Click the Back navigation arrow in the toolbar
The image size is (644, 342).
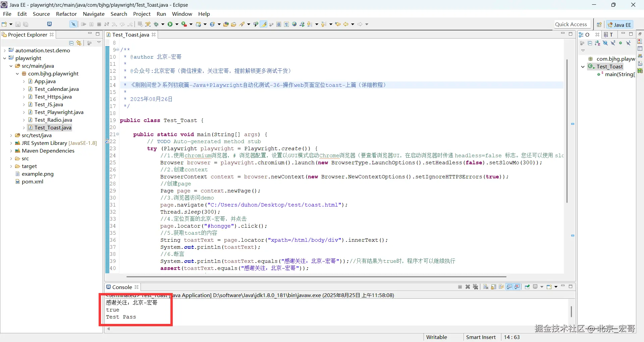(346, 24)
